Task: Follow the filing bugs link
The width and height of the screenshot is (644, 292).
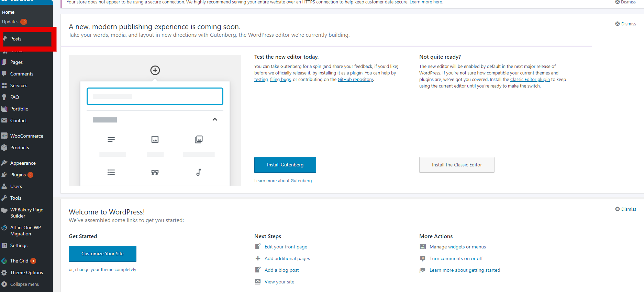Action: pyautogui.click(x=280, y=80)
